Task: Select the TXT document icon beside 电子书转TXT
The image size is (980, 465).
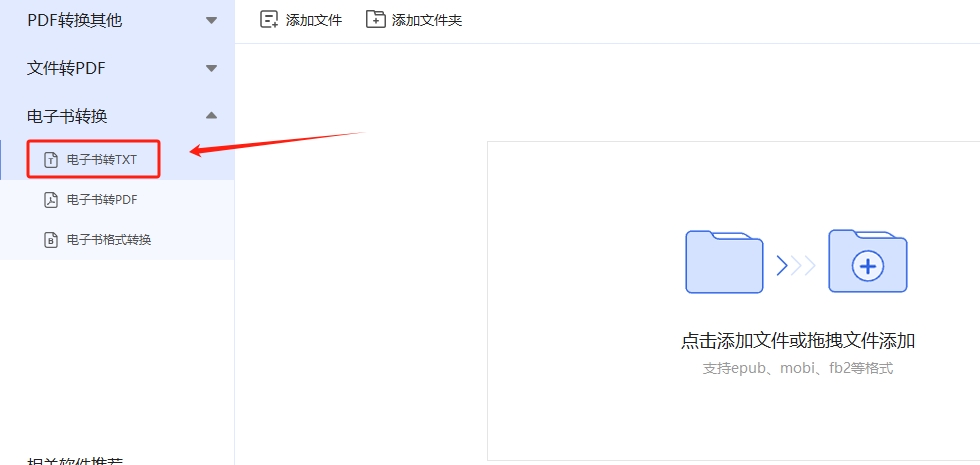Action: point(51,160)
